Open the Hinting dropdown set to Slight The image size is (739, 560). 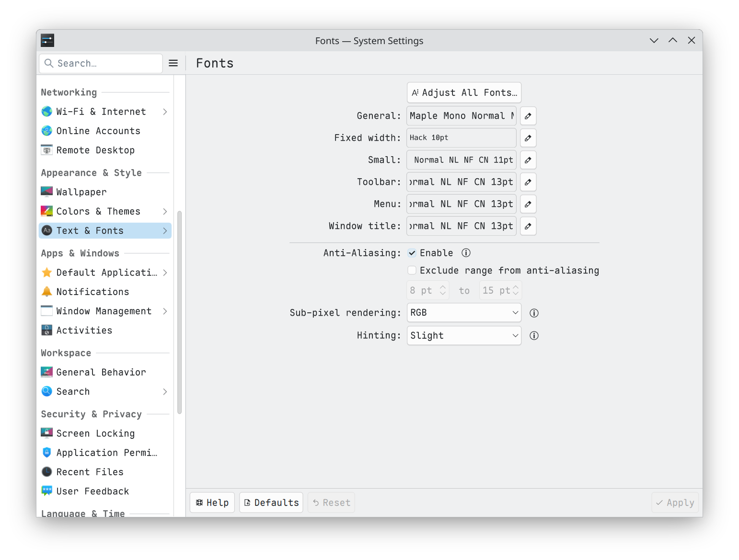(463, 336)
